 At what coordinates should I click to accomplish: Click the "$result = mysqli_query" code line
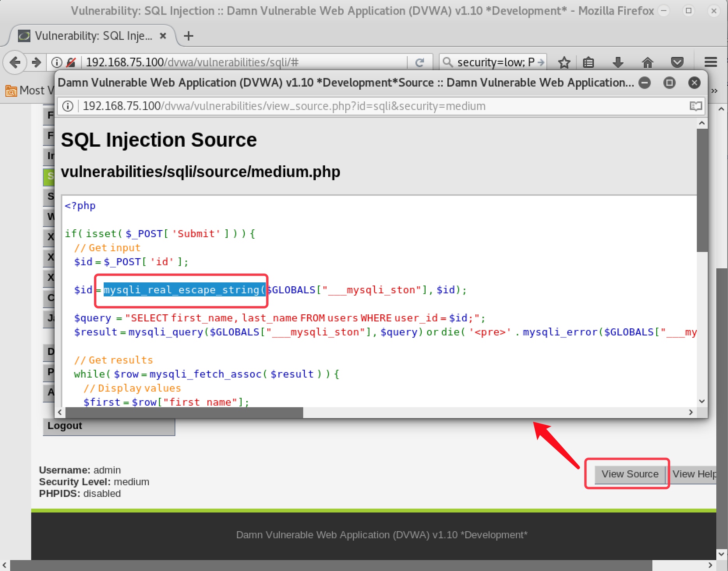click(x=385, y=332)
